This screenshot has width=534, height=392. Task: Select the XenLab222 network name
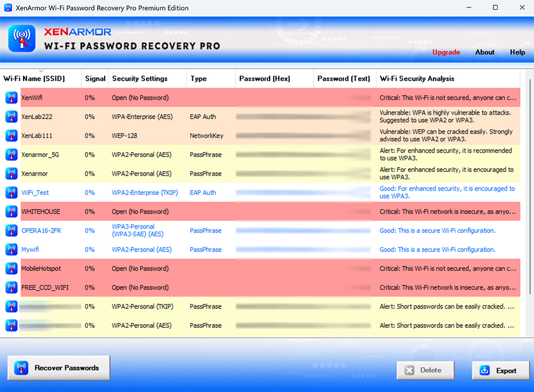coord(37,117)
